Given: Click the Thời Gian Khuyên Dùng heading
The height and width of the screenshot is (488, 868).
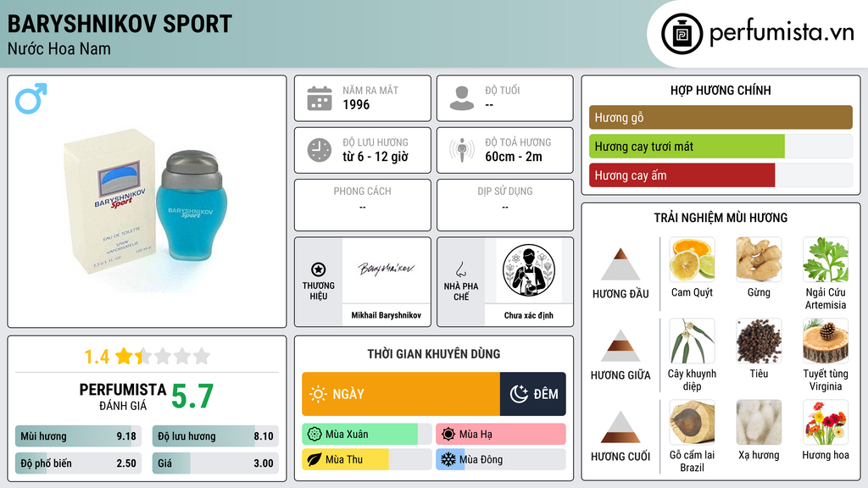Looking at the screenshot, I should 434,354.
